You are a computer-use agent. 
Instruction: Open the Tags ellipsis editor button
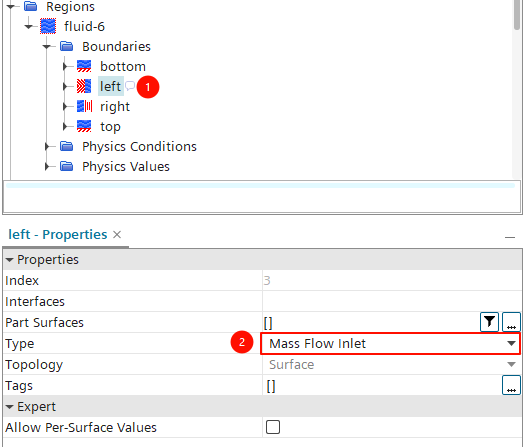pos(511,385)
